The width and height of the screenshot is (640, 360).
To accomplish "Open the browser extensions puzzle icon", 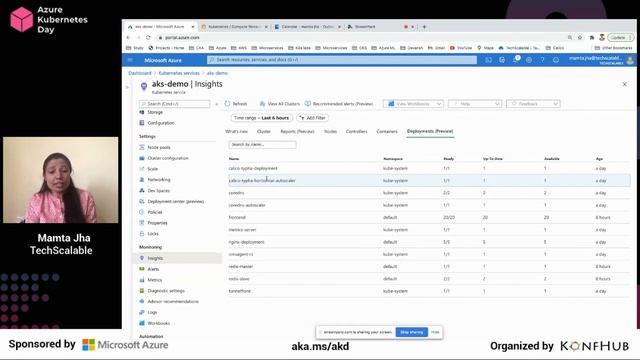I will point(591,38).
